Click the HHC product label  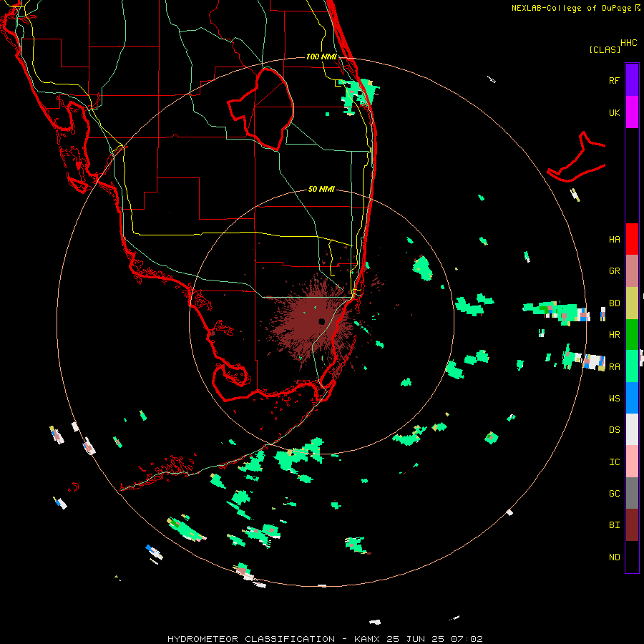point(629,43)
